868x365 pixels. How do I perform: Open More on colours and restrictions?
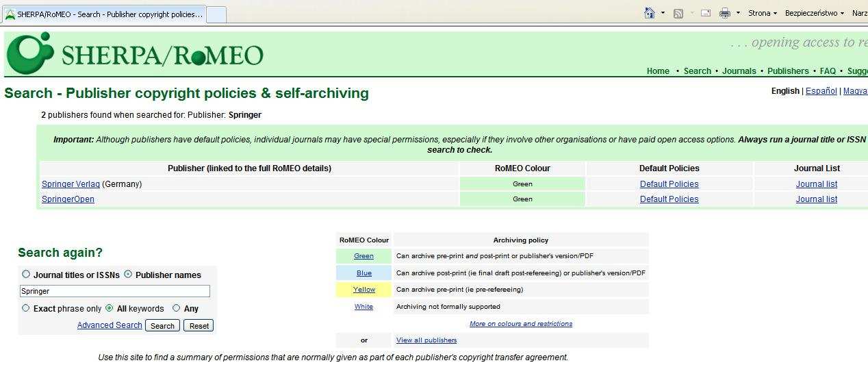521,324
